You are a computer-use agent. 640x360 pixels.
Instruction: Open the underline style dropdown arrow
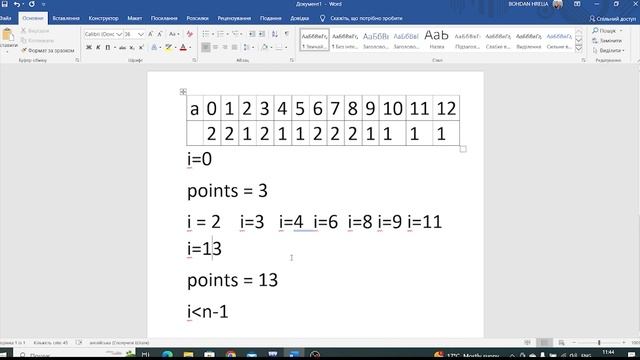115,48
